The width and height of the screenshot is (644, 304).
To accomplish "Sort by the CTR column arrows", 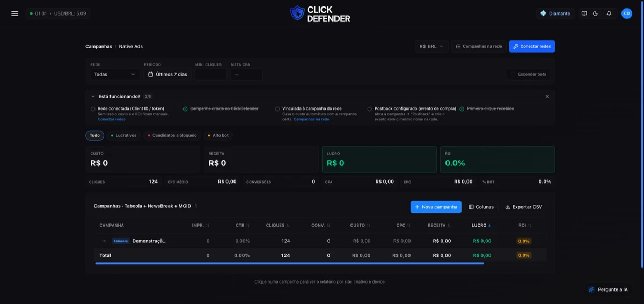I will pyautogui.click(x=248, y=226).
